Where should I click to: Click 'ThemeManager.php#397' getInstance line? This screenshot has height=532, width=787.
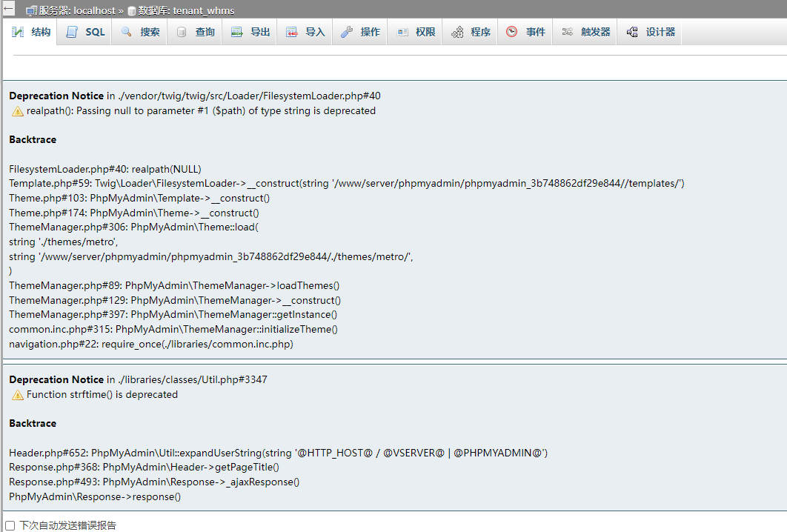(173, 315)
